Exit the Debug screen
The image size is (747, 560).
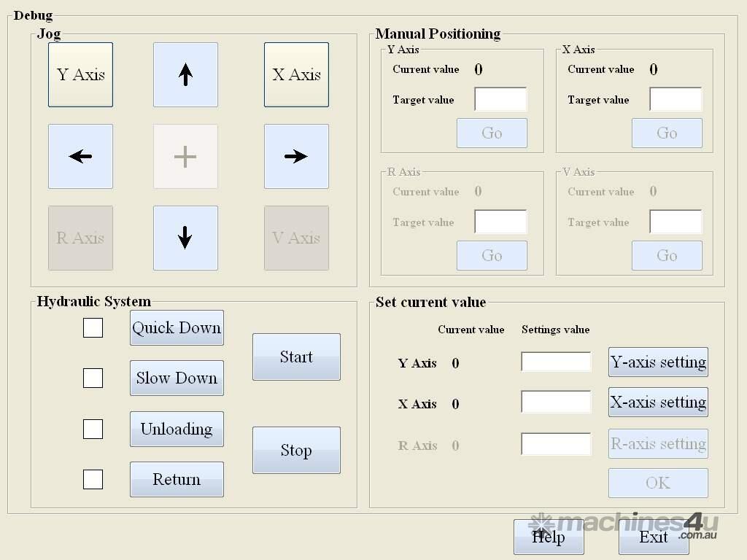[654, 537]
